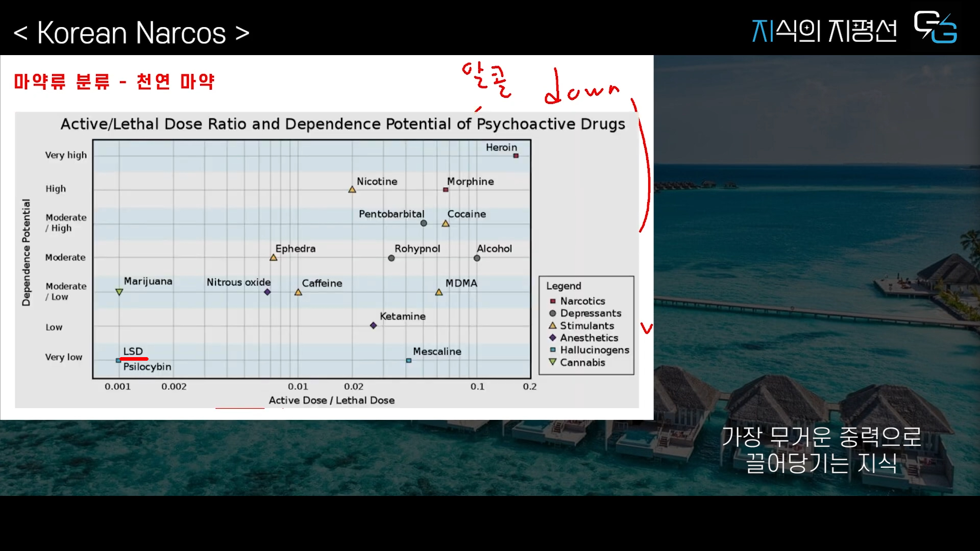Click the channel logo icon top right
Image resolution: width=980 pixels, height=551 pixels.
pyautogui.click(x=935, y=28)
